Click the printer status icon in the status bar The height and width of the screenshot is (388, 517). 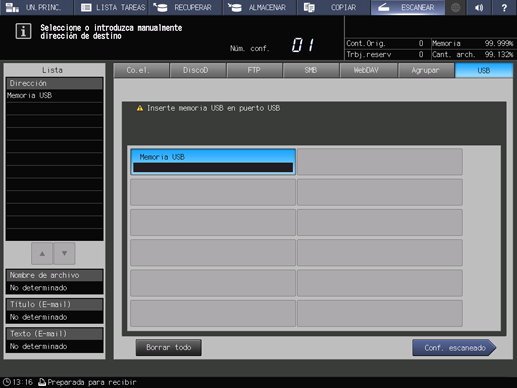(x=42, y=382)
